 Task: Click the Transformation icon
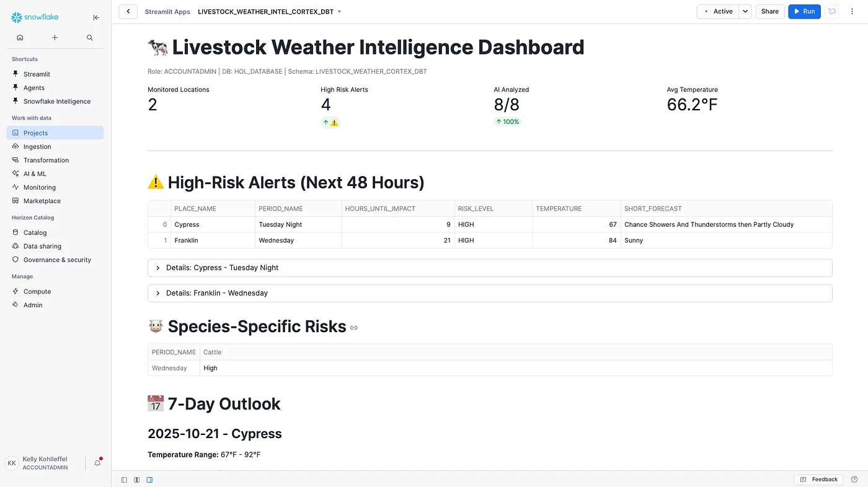(x=16, y=160)
